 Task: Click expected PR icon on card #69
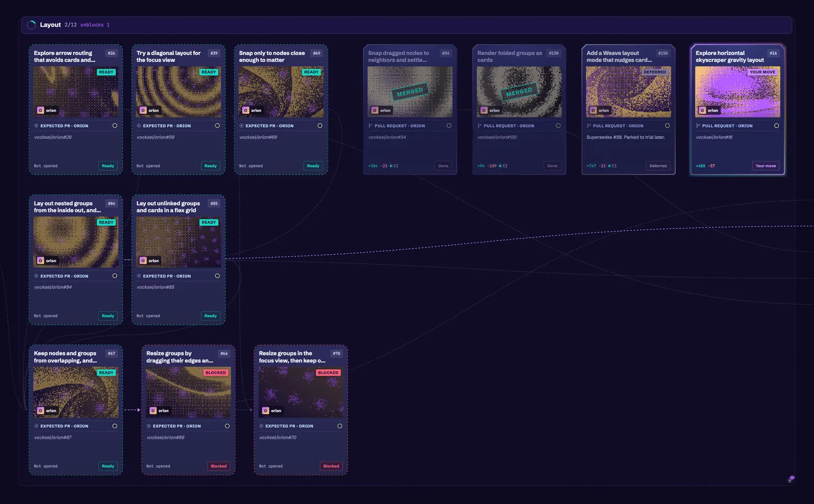(x=242, y=126)
